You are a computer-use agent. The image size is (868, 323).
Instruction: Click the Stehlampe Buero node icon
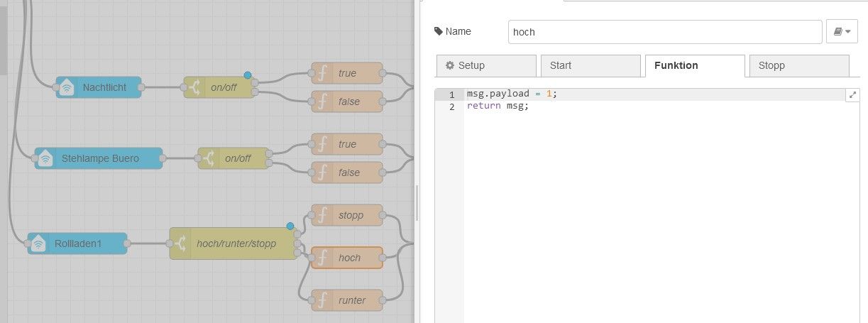(x=45, y=158)
